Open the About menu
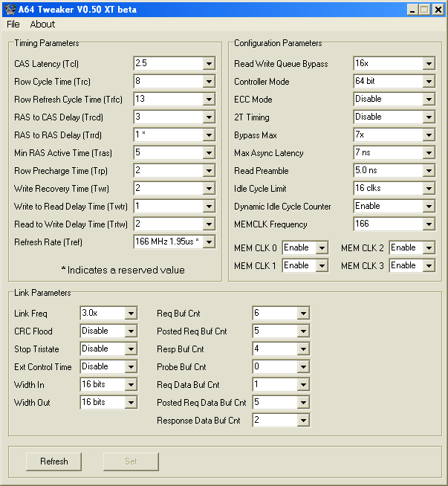Screen dimensions: 448x486 [x=42, y=25]
